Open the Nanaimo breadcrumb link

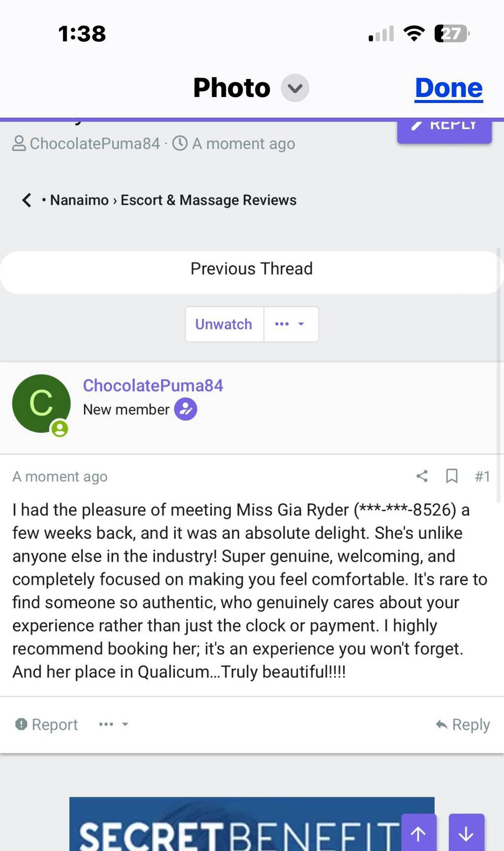(79, 200)
